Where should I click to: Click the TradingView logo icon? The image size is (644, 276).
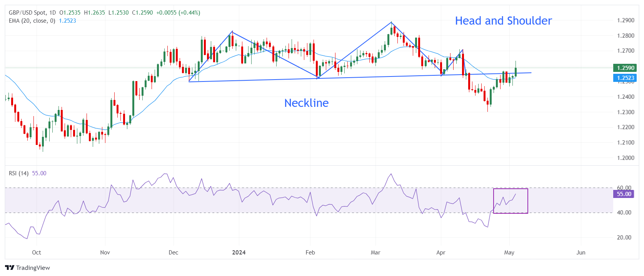[10, 268]
